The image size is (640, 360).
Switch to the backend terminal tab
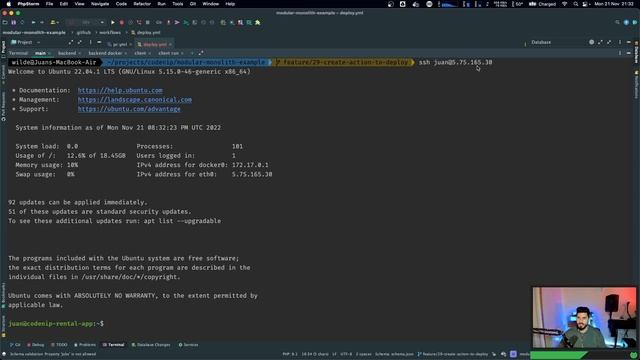click(67, 53)
